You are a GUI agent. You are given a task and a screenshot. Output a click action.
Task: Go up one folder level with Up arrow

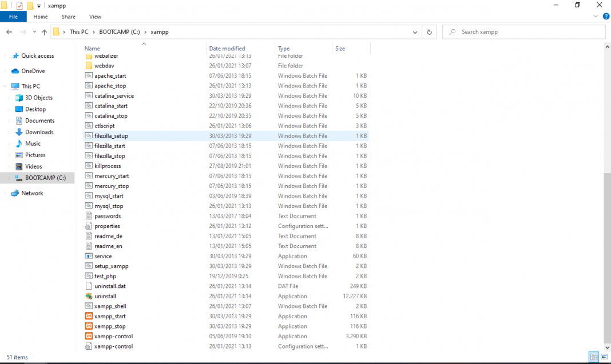tap(44, 32)
